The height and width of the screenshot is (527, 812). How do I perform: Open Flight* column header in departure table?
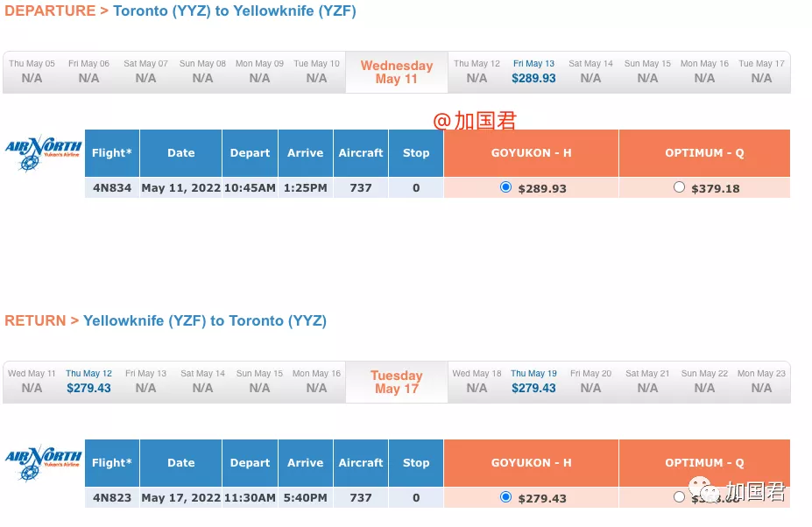(x=112, y=153)
